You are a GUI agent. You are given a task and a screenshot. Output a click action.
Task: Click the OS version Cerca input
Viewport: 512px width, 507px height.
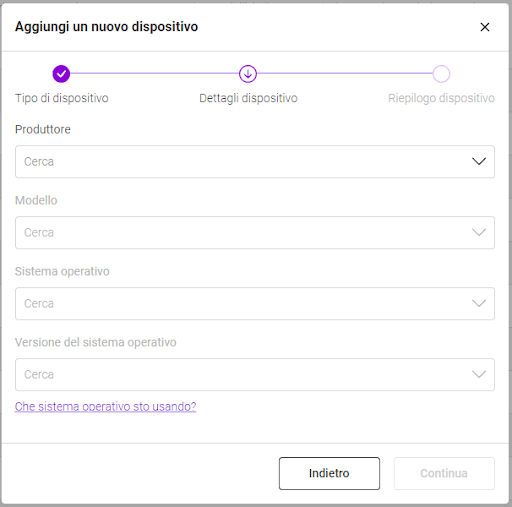(255, 375)
